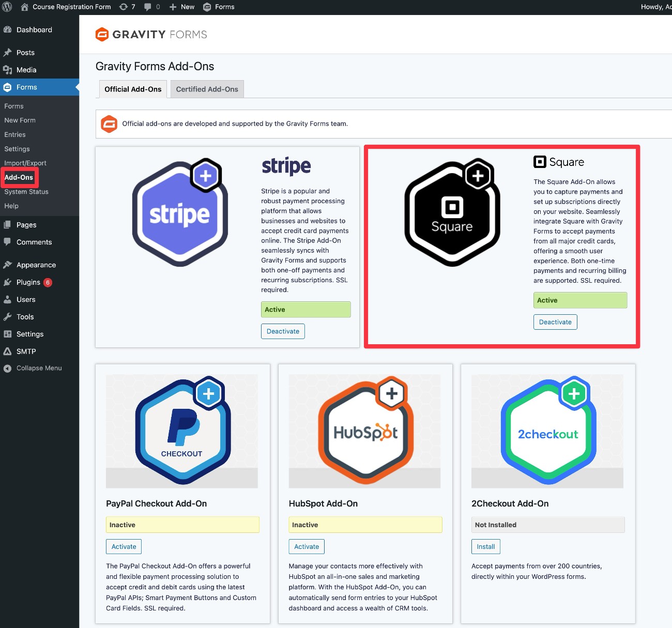Deactivate the Square add-on
Viewport: 672px width, 628px height.
click(x=555, y=322)
